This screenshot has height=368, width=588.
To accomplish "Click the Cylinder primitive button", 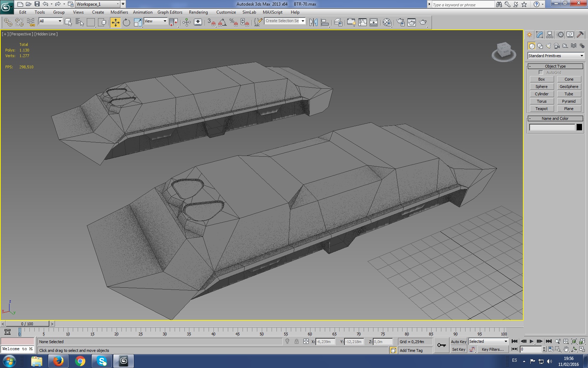I will pos(541,94).
